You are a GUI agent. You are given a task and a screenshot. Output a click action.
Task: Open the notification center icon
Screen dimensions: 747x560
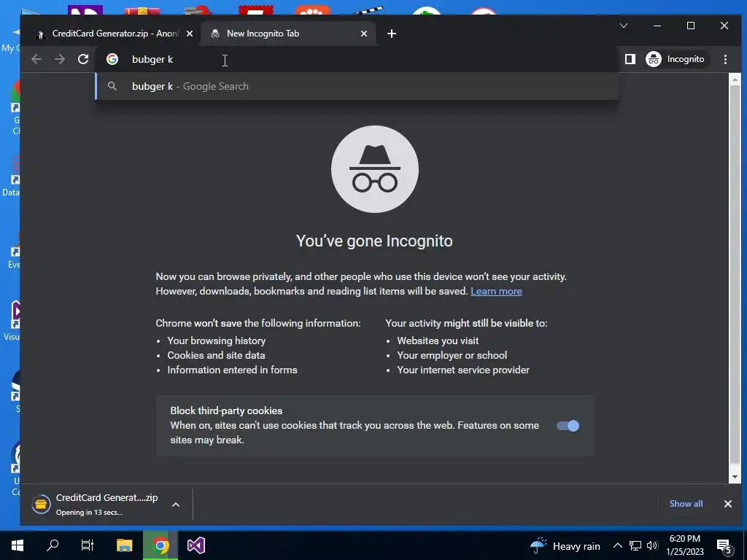point(724,545)
